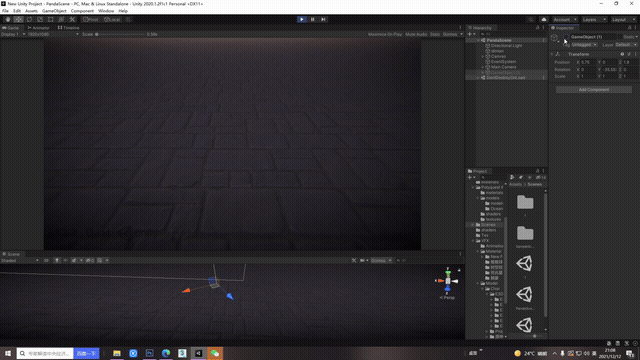
Task: Select the Rotate tool in toolbar
Action: tap(29, 20)
